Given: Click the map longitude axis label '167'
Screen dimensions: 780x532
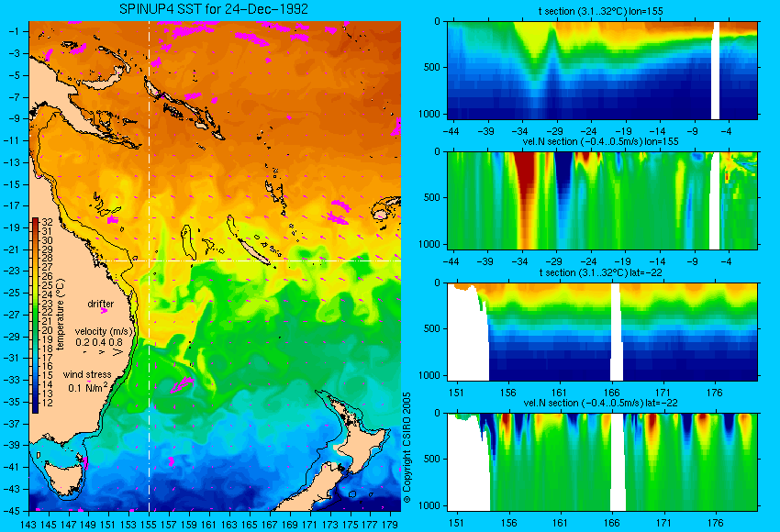Looking at the screenshot, I should pyautogui.click(x=269, y=524).
